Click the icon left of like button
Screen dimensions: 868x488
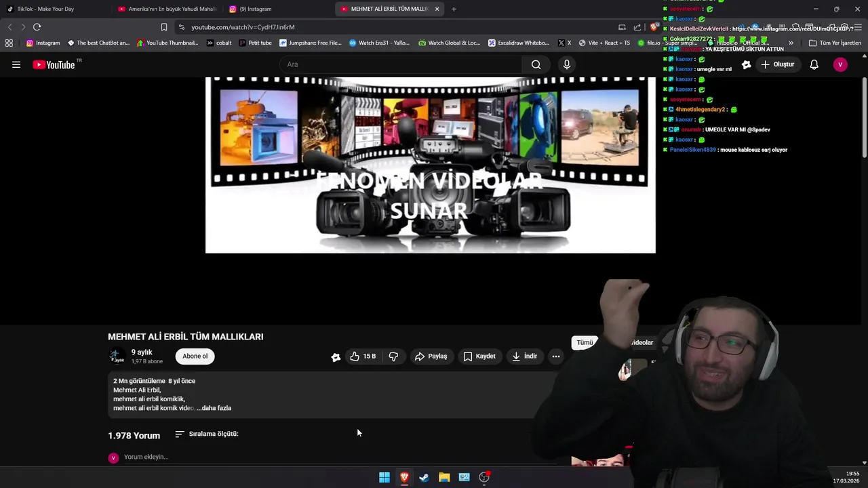336,357
